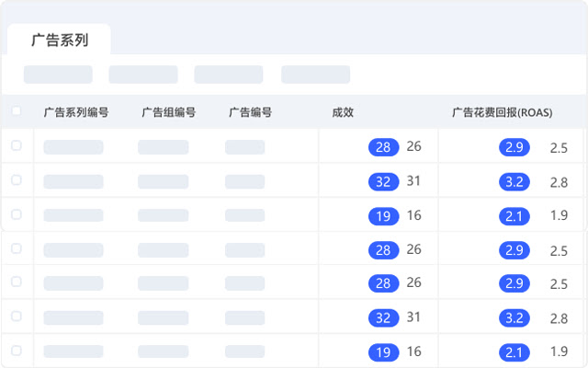Click the 广告花费回报(ROAS) column header
588x368 pixels.
point(503,112)
